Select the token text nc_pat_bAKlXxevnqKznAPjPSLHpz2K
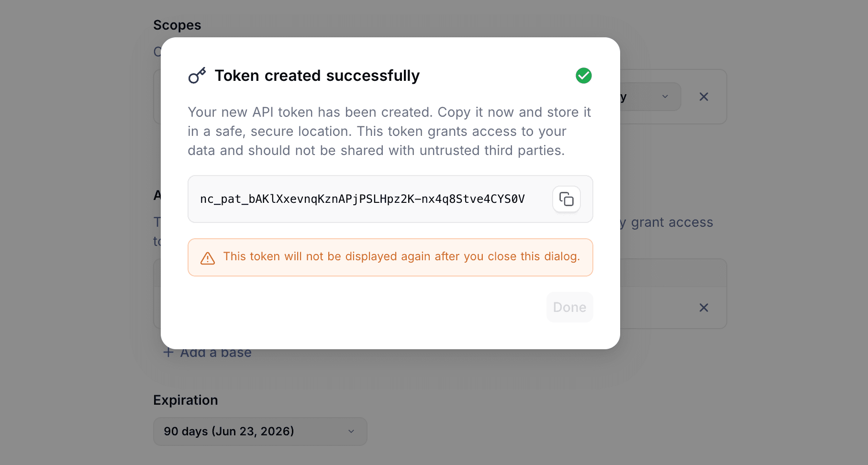Image resolution: width=868 pixels, height=465 pixels. (x=363, y=199)
